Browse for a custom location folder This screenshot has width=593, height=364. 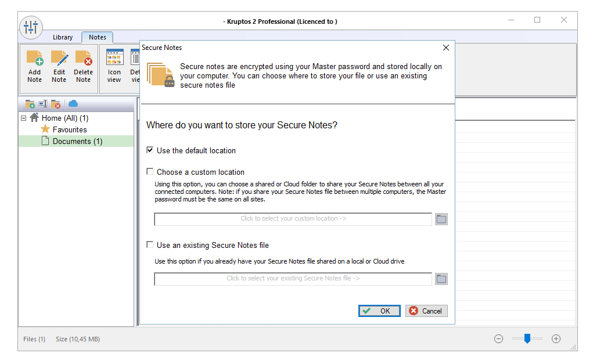click(x=441, y=219)
